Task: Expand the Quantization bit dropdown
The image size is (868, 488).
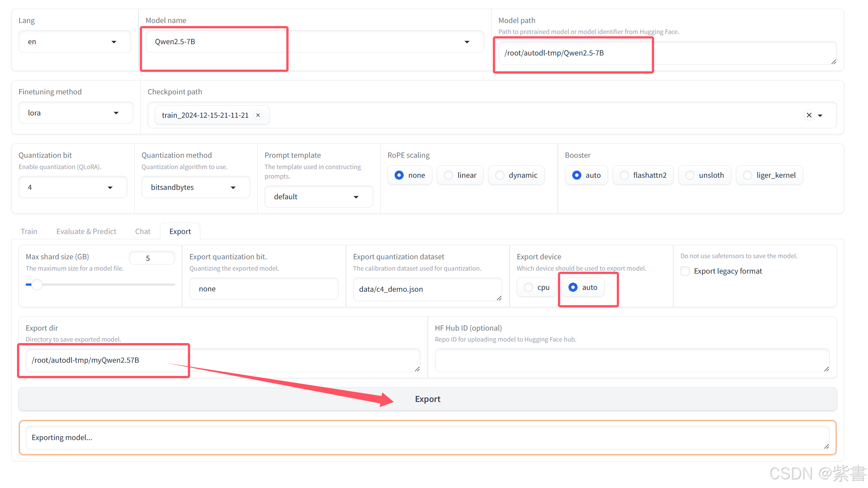Action: [x=110, y=188]
